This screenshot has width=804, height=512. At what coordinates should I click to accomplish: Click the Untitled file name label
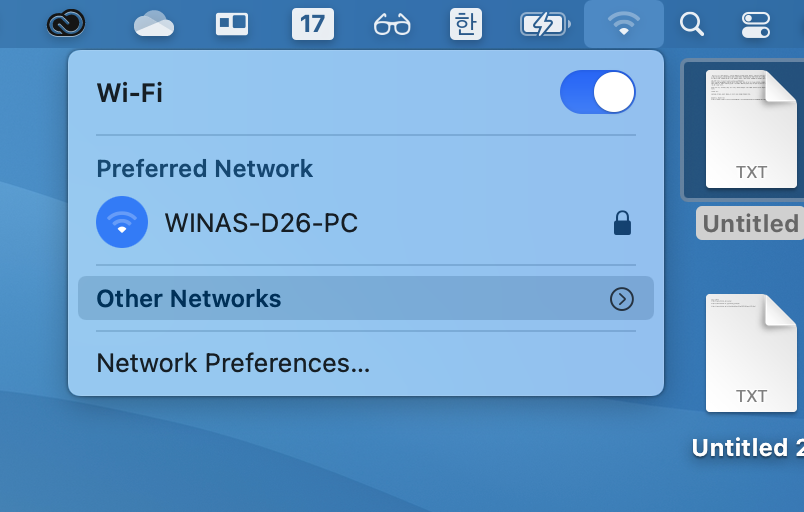[750, 223]
